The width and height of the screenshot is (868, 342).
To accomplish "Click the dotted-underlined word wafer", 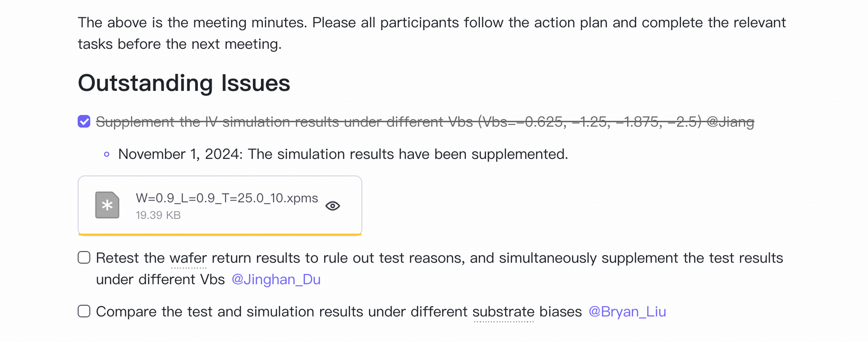I will coord(188,258).
